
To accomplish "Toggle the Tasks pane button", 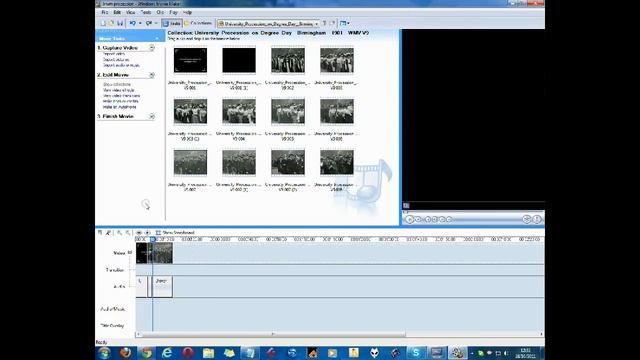I will [x=171, y=24].
